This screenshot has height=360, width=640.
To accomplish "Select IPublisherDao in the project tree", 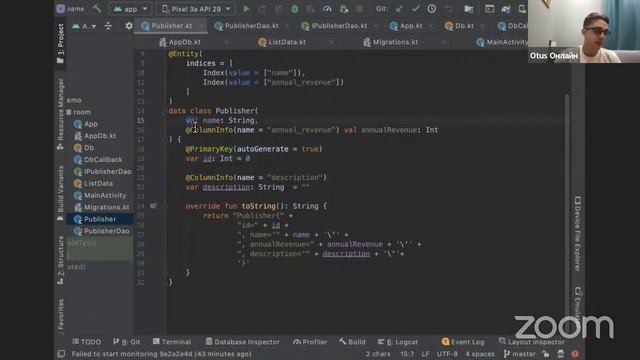I will pos(102,171).
